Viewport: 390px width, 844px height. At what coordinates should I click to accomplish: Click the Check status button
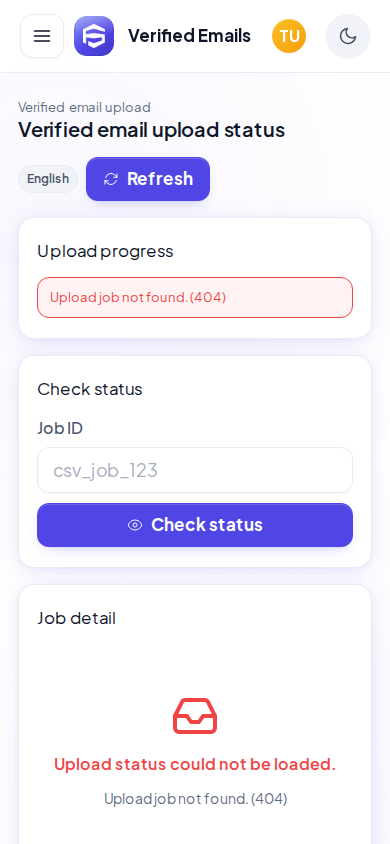pos(195,525)
